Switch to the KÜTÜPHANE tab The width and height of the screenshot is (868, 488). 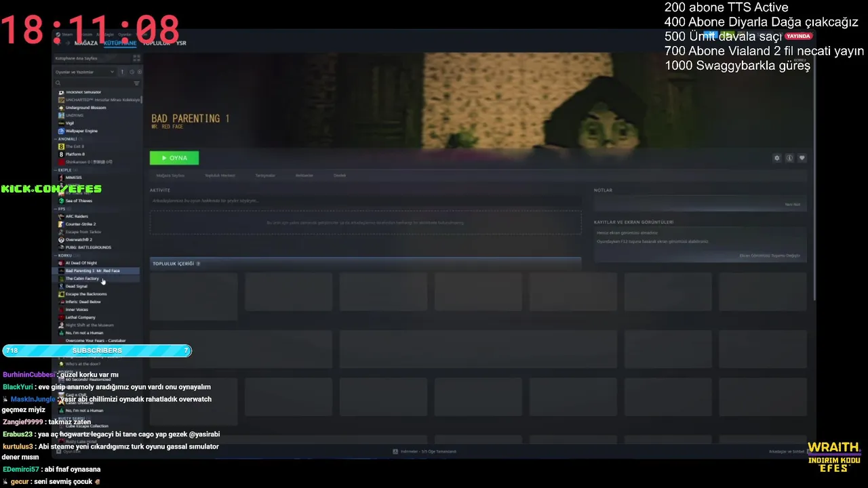click(x=120, y=43)
